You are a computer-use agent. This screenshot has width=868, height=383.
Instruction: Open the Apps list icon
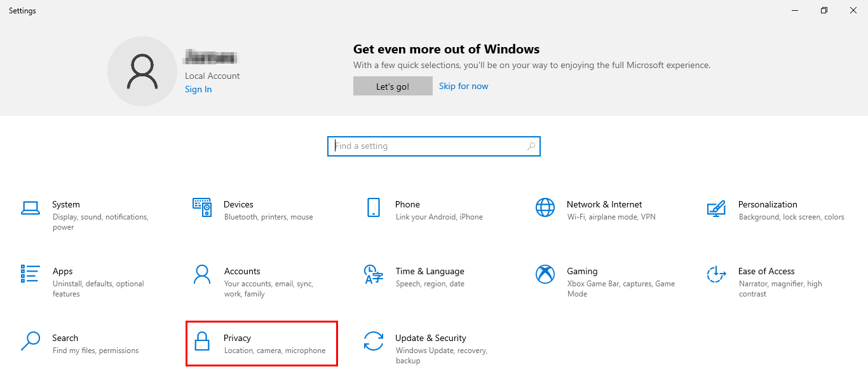[31, 274]
